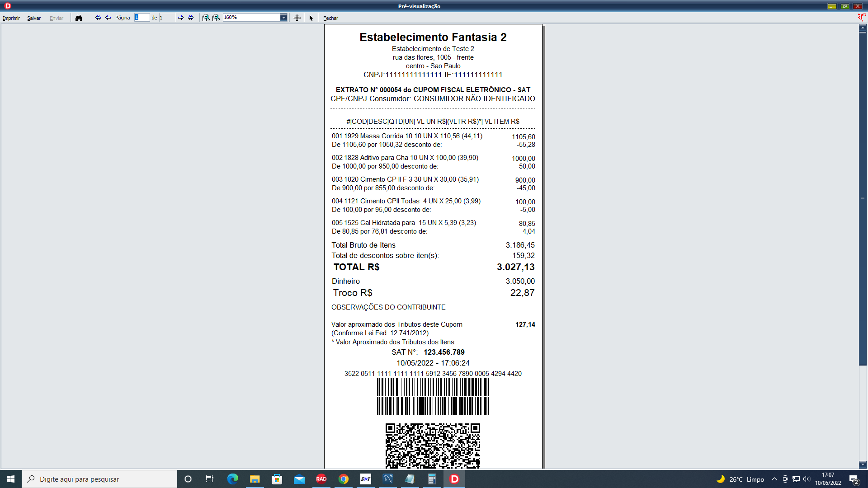
Task: Open the 160% zoom level dropdown
Action: pyautogui.click(x=283, y=18)
